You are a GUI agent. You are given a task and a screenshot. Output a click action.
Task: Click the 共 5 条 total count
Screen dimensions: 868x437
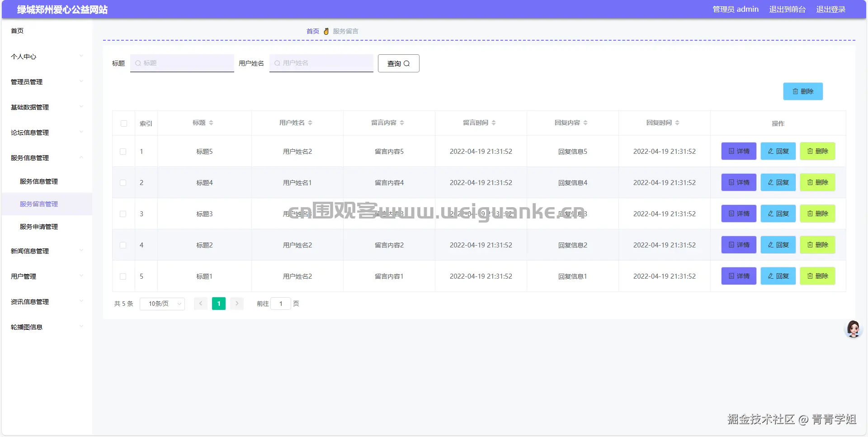124,304
